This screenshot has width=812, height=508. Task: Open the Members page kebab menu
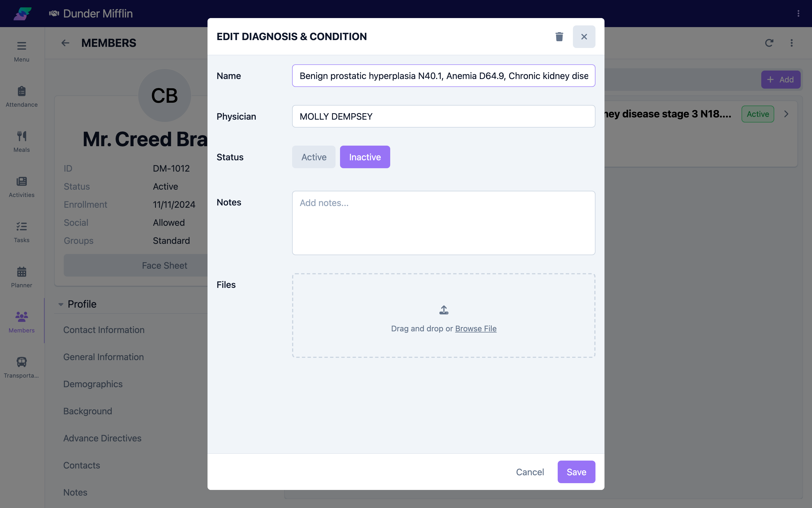[x=791, y=43]
